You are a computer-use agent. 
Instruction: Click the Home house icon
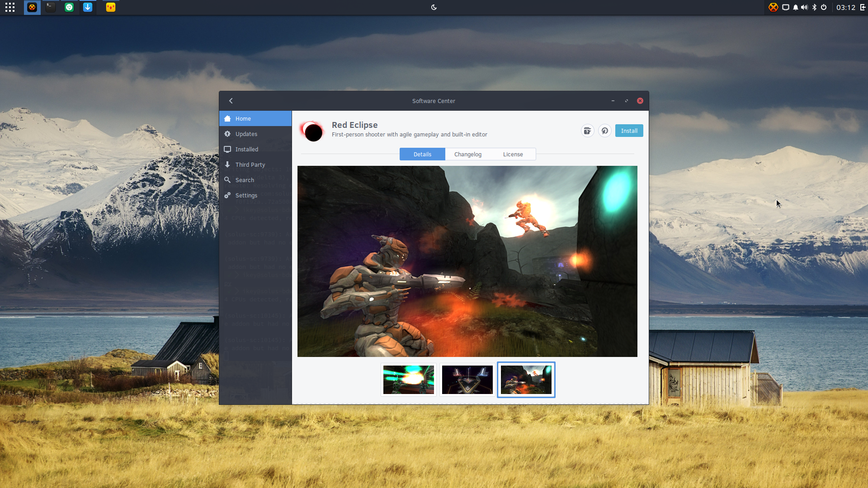coord(227,118)
